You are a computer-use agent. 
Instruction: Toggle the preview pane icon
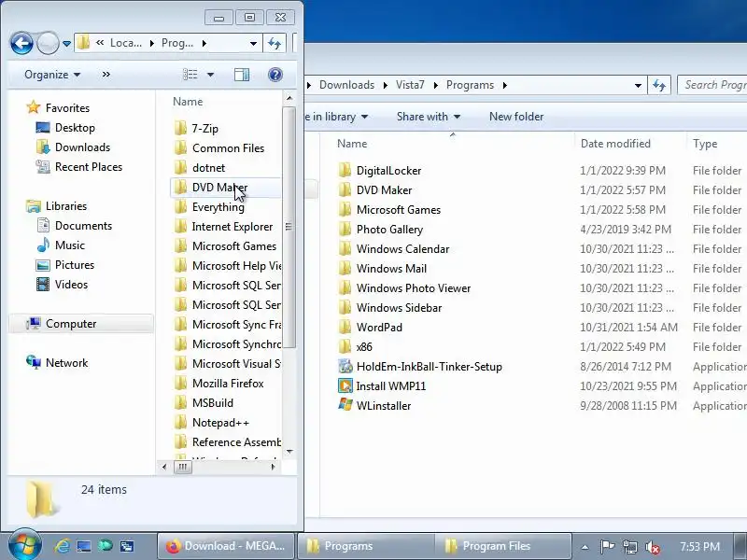[242, 75]
